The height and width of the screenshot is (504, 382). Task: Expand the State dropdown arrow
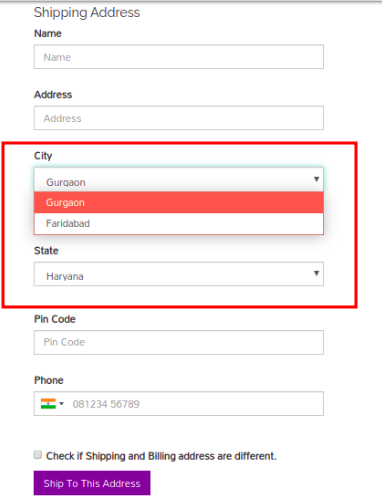(316, 273)
